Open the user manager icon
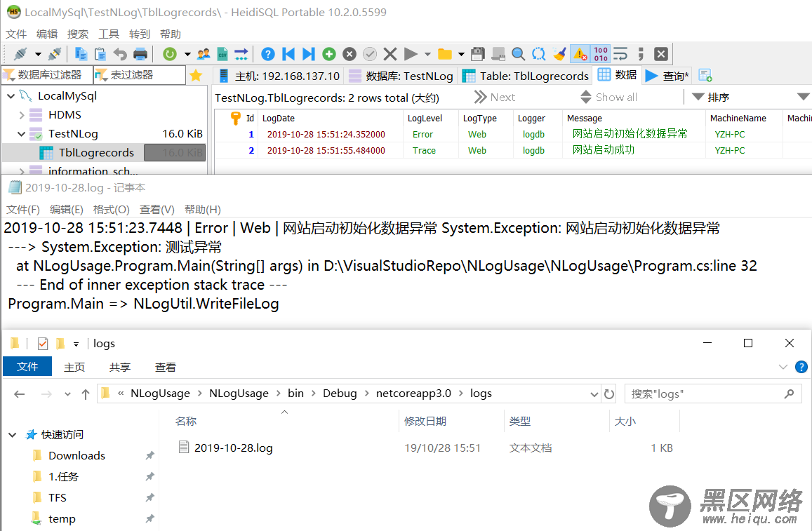 tap(204, 54)
